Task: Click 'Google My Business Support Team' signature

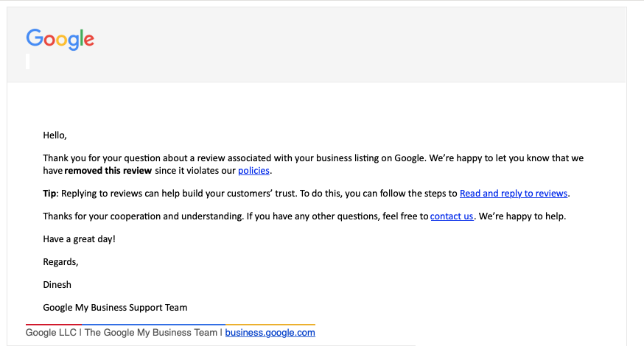Action: point(115,308)
